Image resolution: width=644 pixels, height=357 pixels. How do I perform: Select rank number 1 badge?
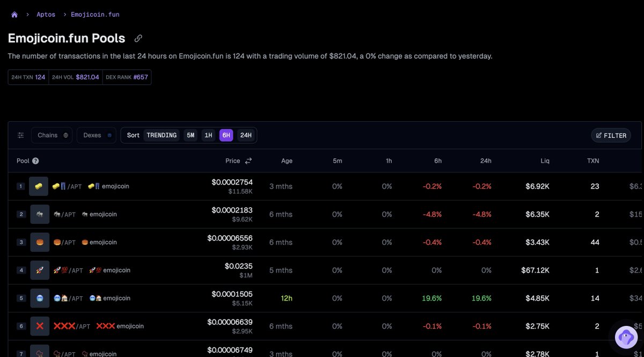(20, 186)
